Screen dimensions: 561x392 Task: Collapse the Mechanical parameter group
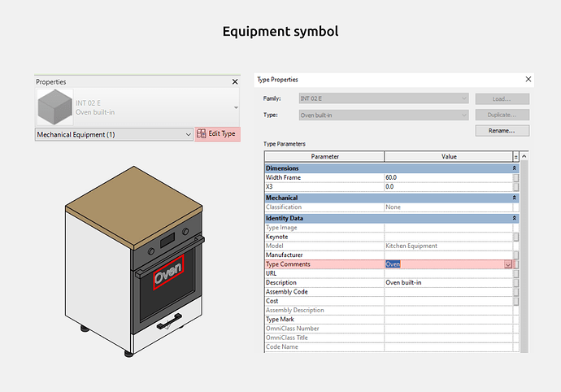tap(515, 198)
